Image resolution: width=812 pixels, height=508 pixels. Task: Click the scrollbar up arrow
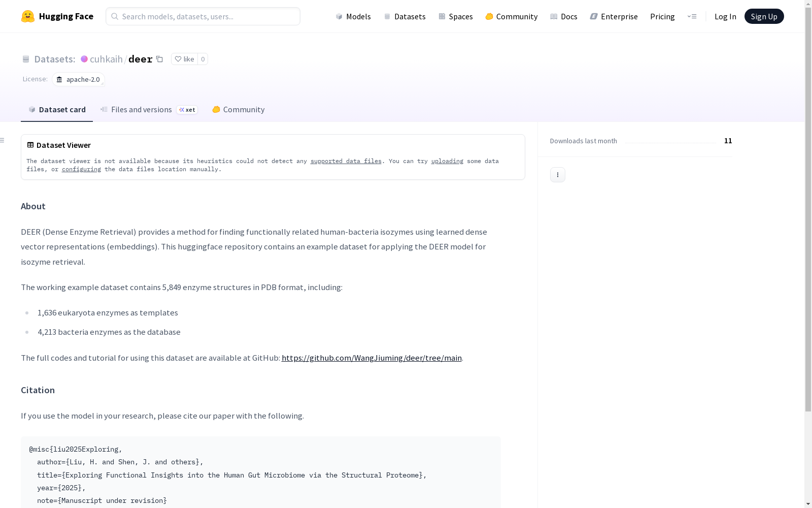(x=808, y=3)
